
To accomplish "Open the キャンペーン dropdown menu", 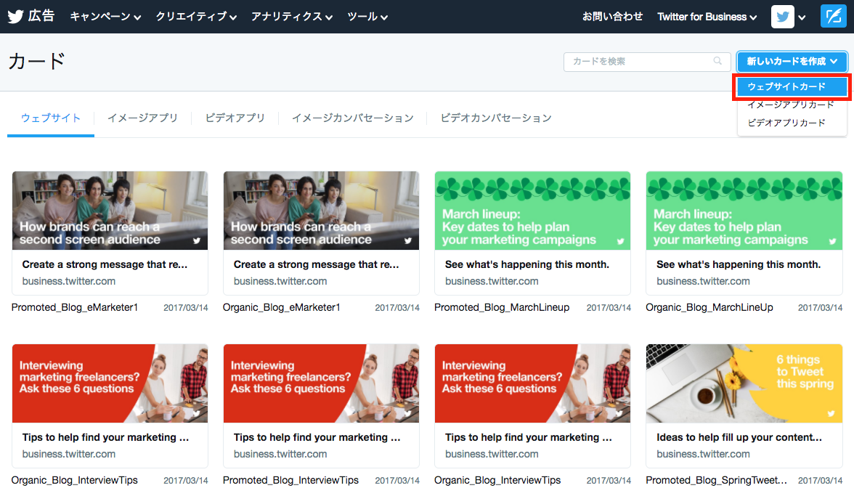I will coord(105,17).
